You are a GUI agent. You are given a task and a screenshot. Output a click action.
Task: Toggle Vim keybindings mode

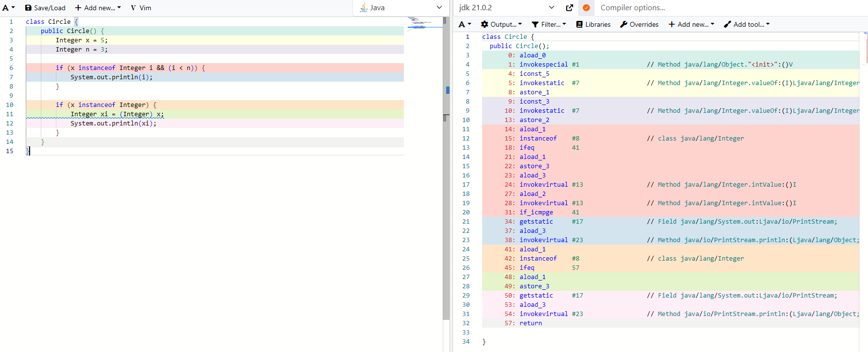tap(141, 8)
